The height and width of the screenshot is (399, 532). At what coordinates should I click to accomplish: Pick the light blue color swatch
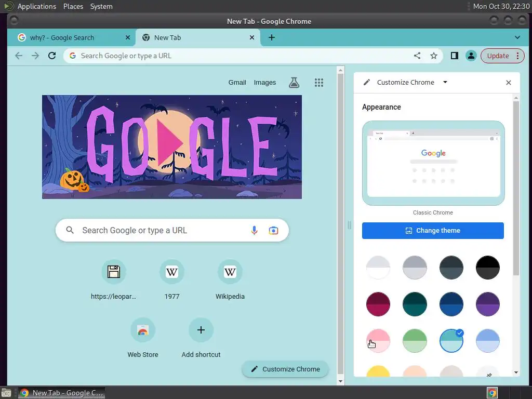click(x=487, y=341)
